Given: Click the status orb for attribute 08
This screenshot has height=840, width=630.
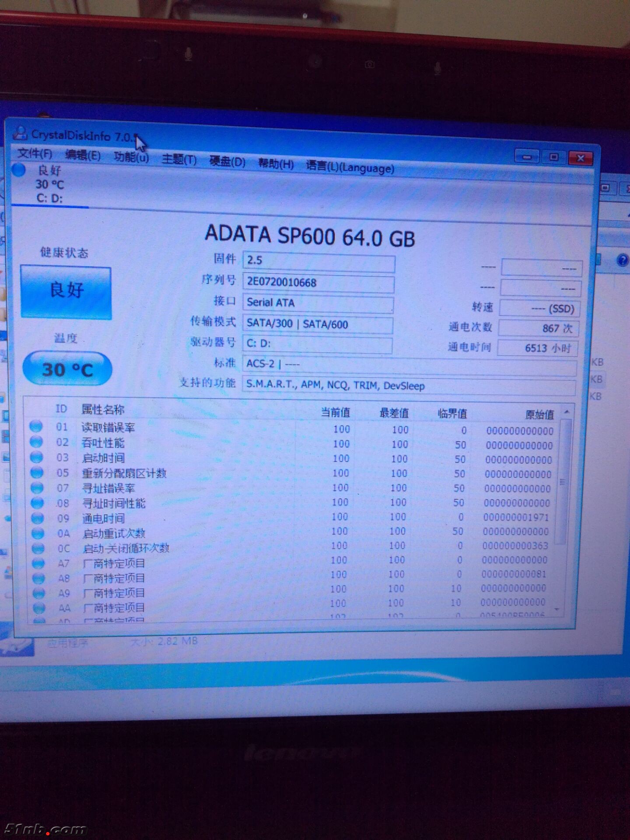Looking at the screenshot, I should 38,503.
